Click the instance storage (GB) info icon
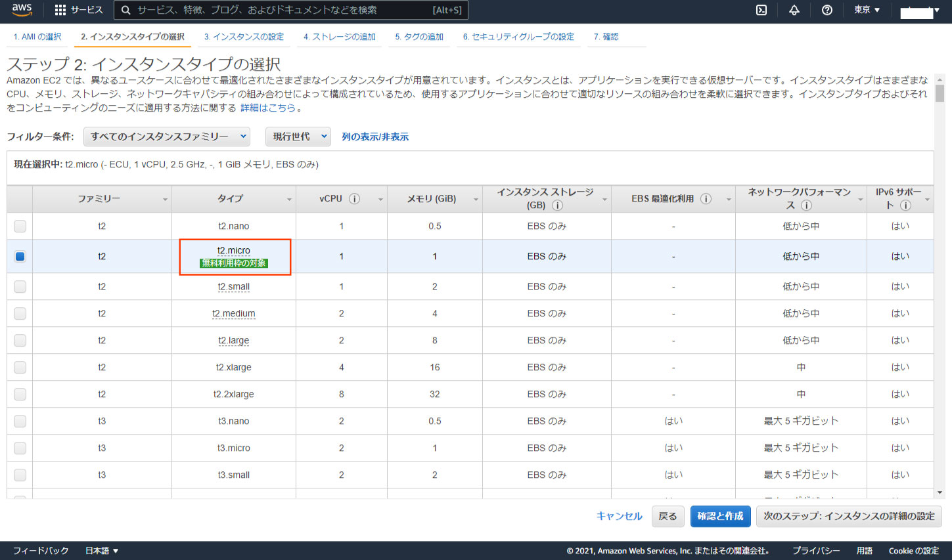952x560 pixels. click(557, 205)
